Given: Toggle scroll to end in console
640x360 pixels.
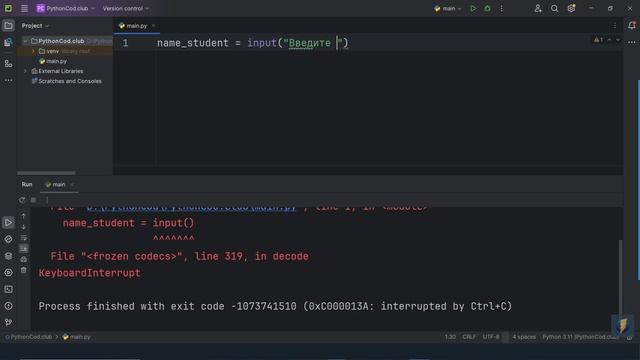Looking at the screenshot, I should [24, 248].
